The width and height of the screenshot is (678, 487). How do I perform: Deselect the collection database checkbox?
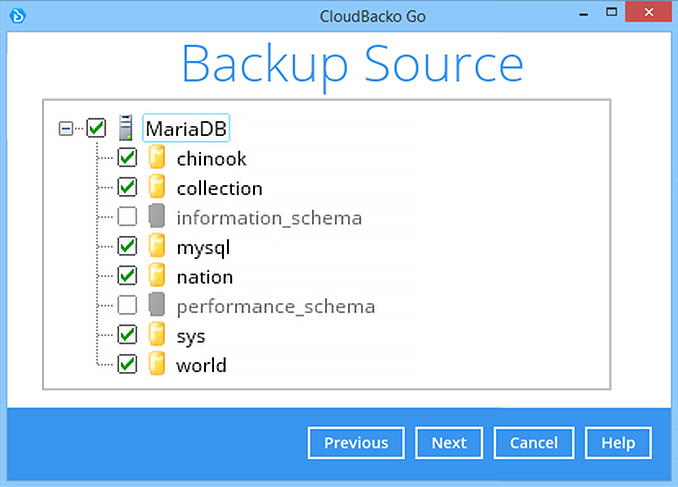[x=127, y=187]
